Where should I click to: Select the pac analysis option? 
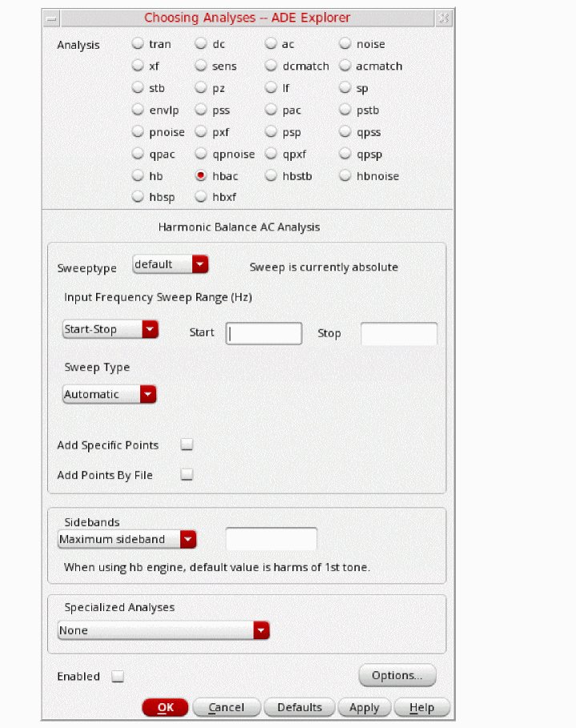click(x=271, y=110)
